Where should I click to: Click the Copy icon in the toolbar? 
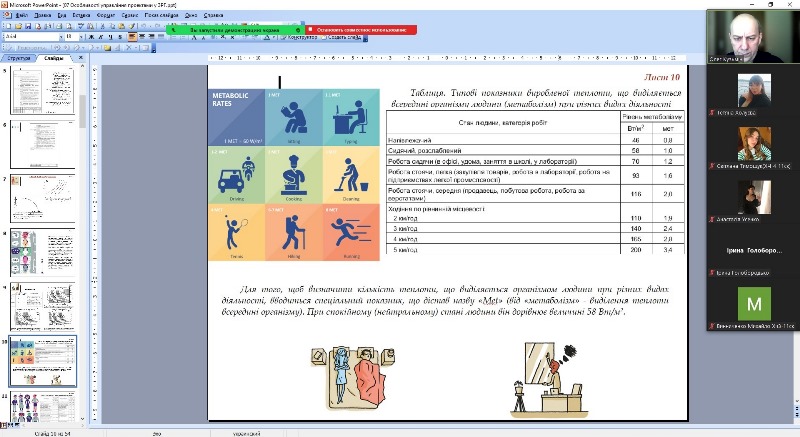pos(112,26)
